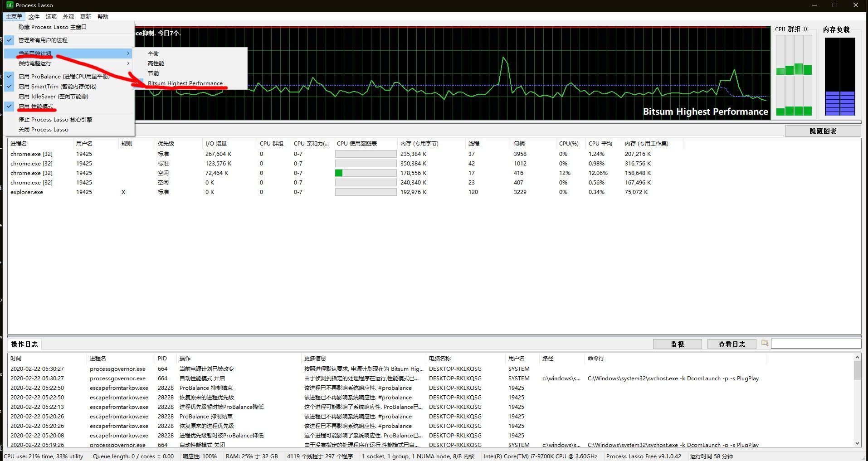The width and height of the screenshot is (868, 461).
Task: Open the 选项 menu
Action: [x=51, y=17]
